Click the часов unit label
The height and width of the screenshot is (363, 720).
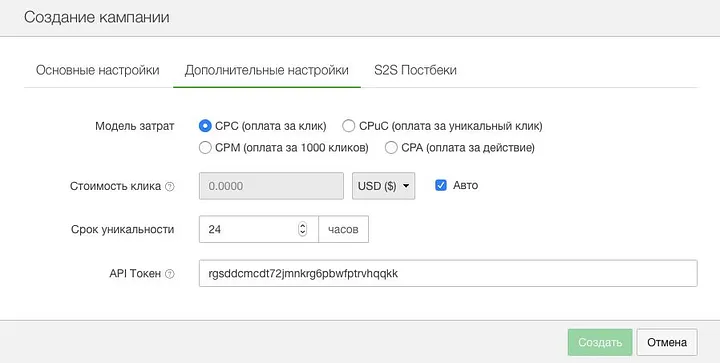[x=343, y=229]
